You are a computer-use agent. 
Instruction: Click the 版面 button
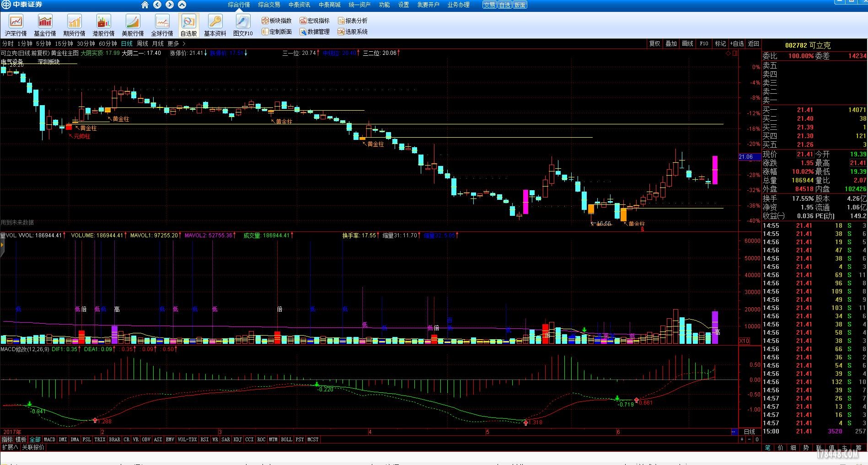point(520,5)
